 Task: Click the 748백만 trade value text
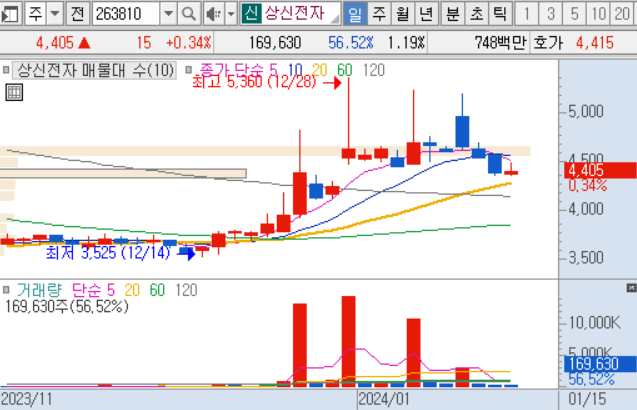click(500, 42)
